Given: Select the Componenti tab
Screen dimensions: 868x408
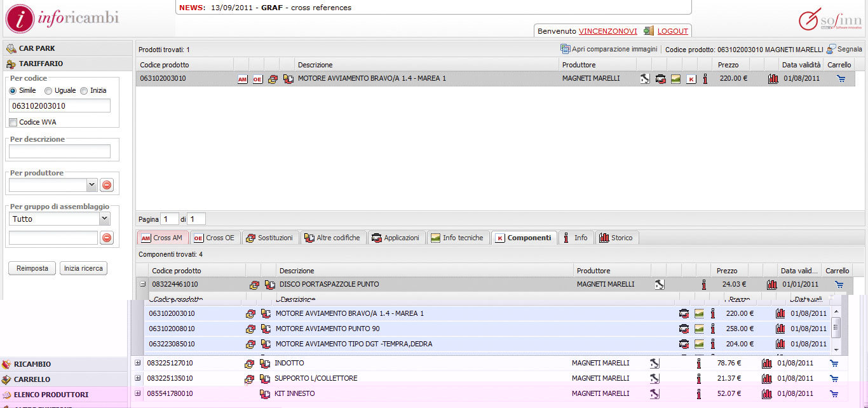Looking at the screenshot, I should tap(524, 238).
